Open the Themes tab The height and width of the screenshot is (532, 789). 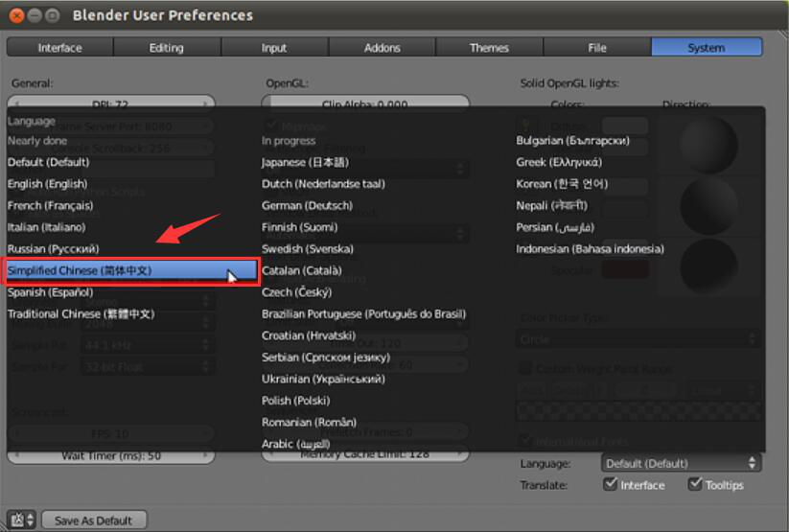pyautogui.click(x=489, y=48)
